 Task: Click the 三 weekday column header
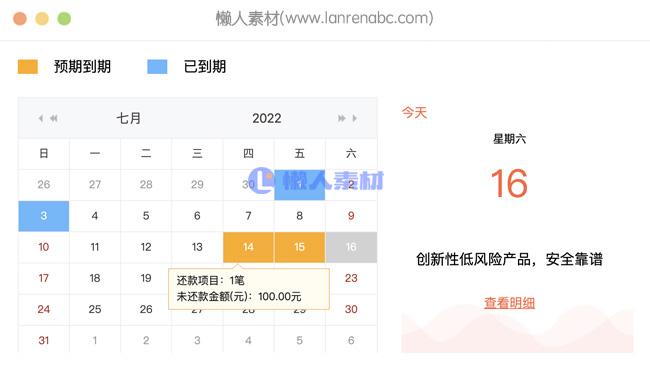197,154
